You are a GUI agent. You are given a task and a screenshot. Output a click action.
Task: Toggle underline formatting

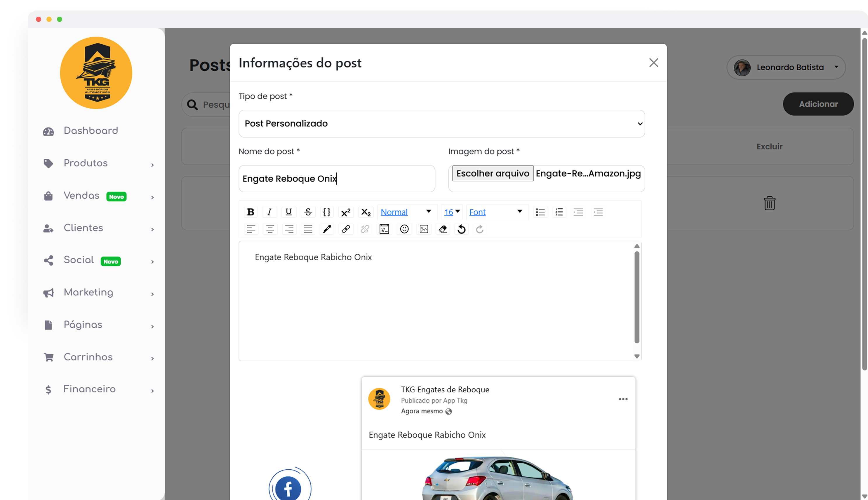288,212
